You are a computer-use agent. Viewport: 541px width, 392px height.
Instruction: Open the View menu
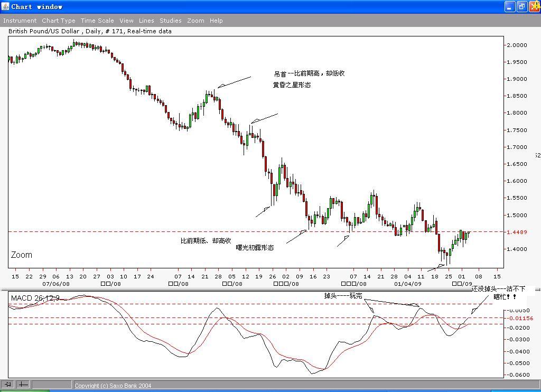pos(126,21)
